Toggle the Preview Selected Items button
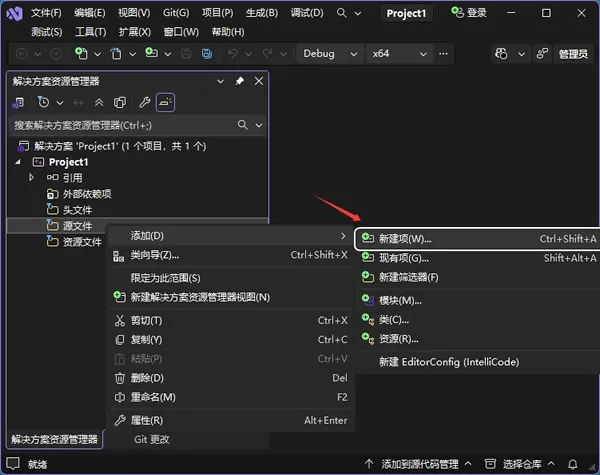This screenshot has width=600, height=475. pyautogui.click(x=165, y=103)
